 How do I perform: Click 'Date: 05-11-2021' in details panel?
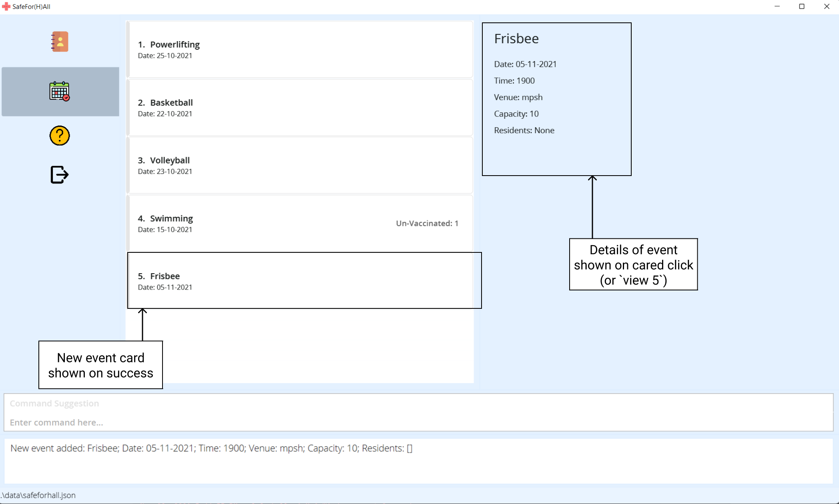pyautogui.click(x=525, y=64)
